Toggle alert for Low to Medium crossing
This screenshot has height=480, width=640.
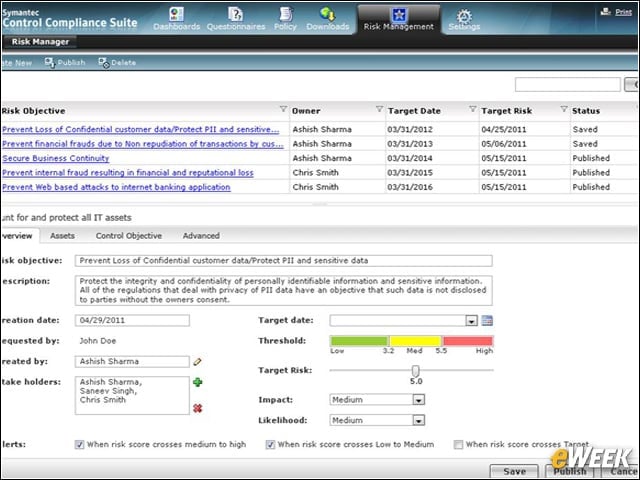click(x=270, y=444)
